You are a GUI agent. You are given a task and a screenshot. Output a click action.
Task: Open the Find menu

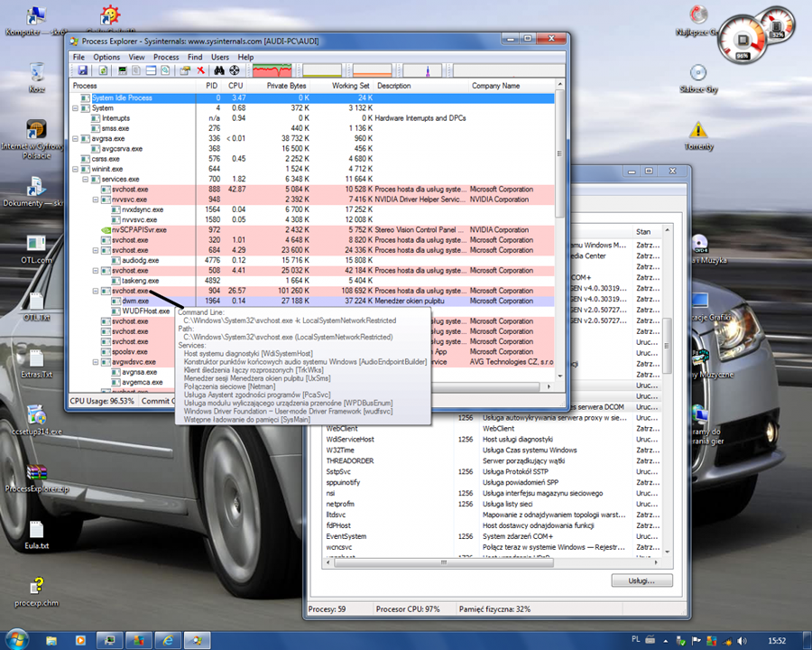pyautogui.click(x=195, y=57)
